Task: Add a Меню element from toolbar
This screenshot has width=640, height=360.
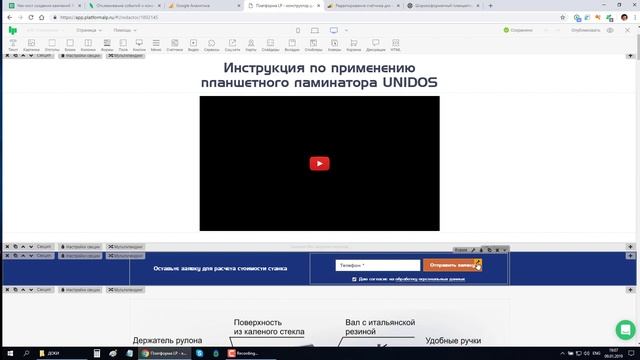Action: point(156,45)
